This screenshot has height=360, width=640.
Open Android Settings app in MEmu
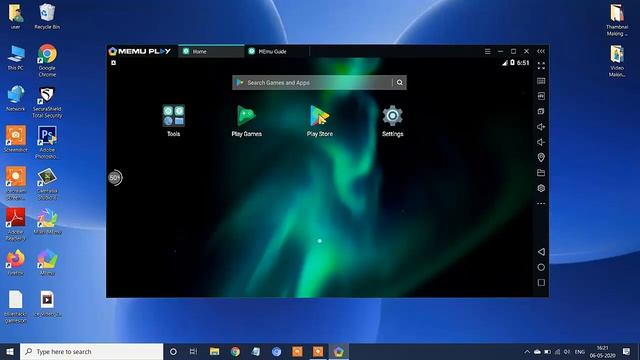coord(392,116)
